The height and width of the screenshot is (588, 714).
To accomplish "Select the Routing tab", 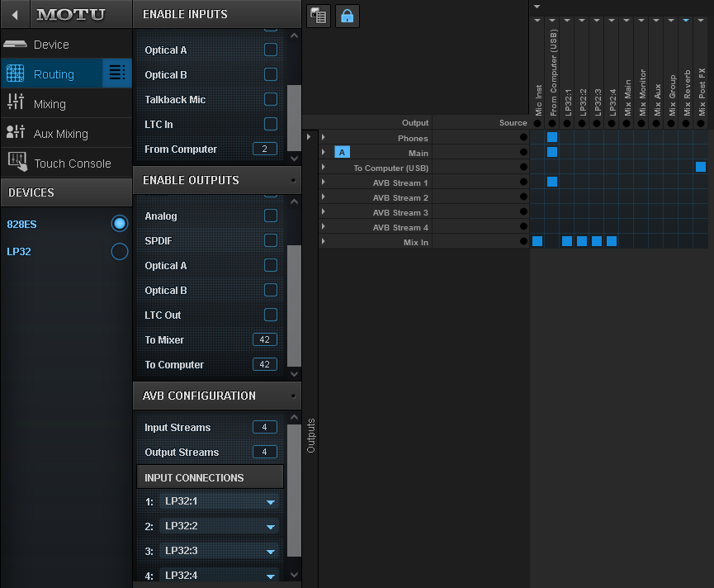I will (x=52, y=73).
